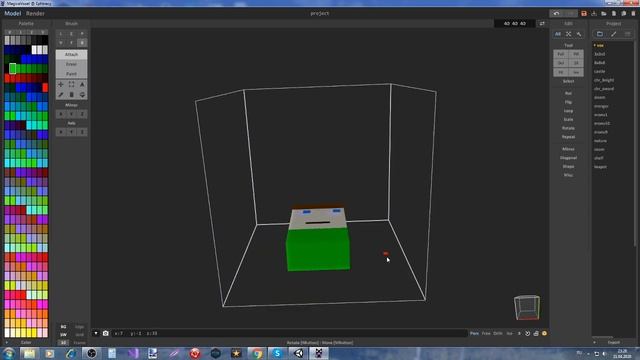Select the B box brush shape
Image resolution: width=640 pixels, height=360 pixels.
pos(82,43)
